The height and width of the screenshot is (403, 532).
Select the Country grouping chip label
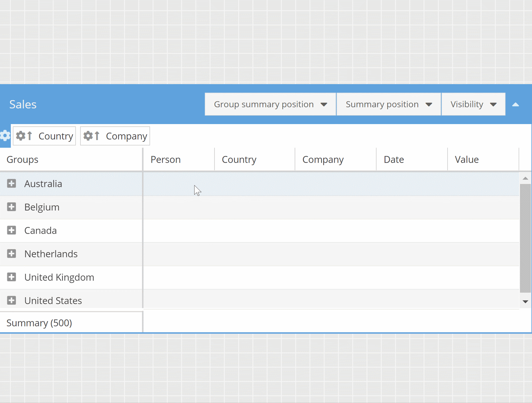56,136
